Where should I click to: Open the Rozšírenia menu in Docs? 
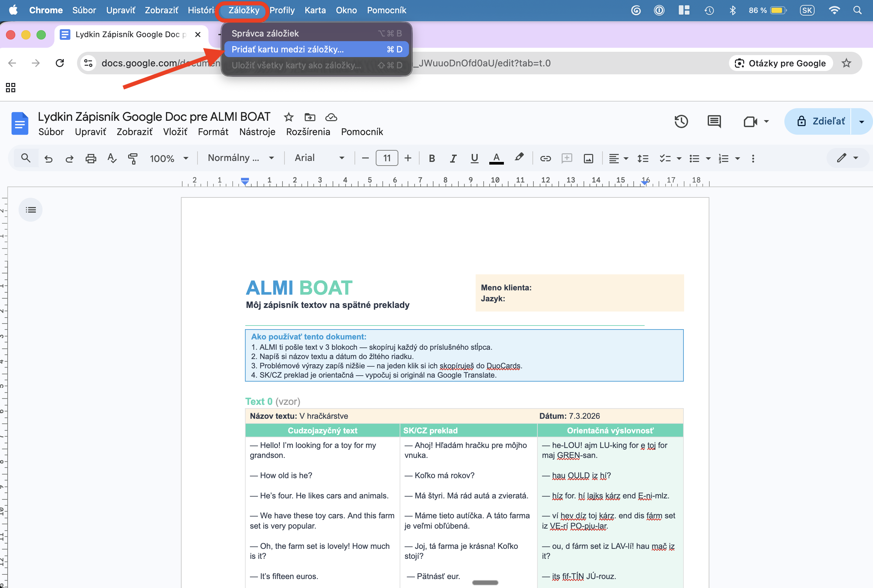(308, 132)
